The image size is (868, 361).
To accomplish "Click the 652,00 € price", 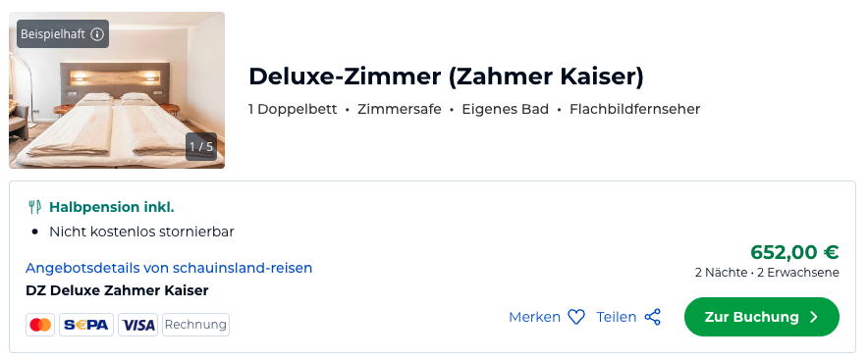I will click(x=794, y=252).
